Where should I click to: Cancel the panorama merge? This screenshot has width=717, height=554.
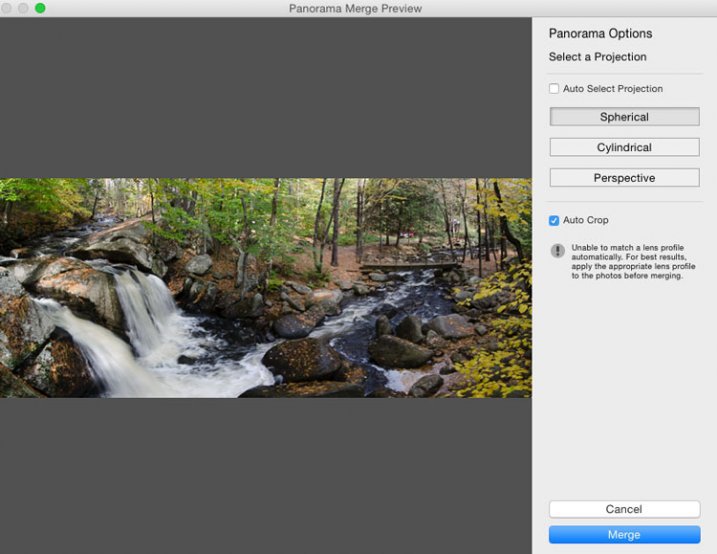point(624,509)
